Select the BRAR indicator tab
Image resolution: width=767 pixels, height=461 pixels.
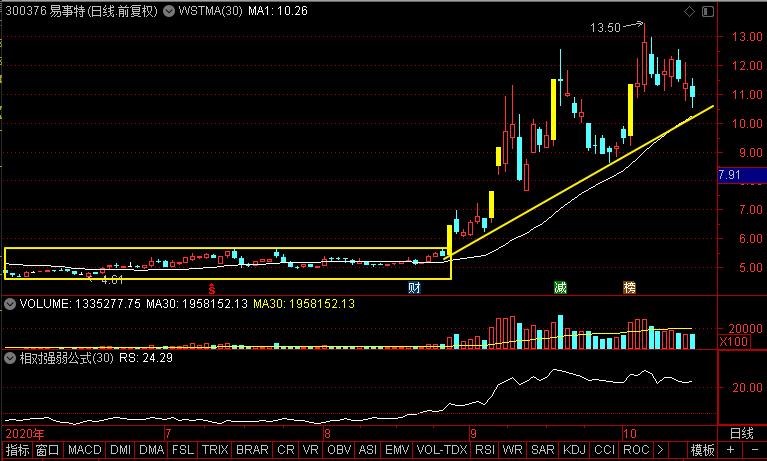click(x=252, y=450)
